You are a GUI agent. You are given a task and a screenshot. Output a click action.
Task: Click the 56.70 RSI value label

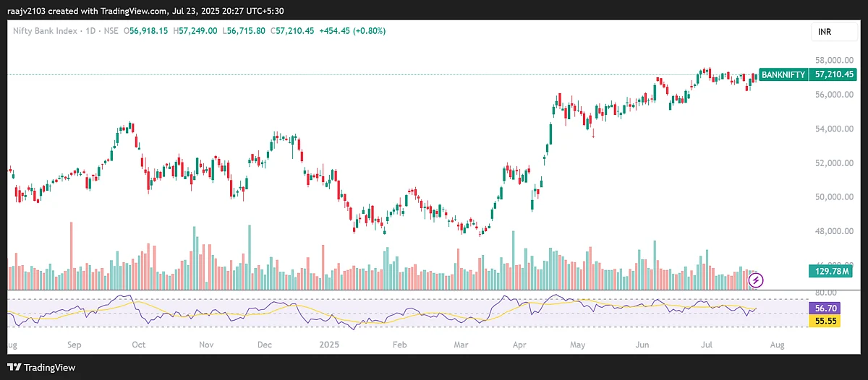[x=824, y=308]
